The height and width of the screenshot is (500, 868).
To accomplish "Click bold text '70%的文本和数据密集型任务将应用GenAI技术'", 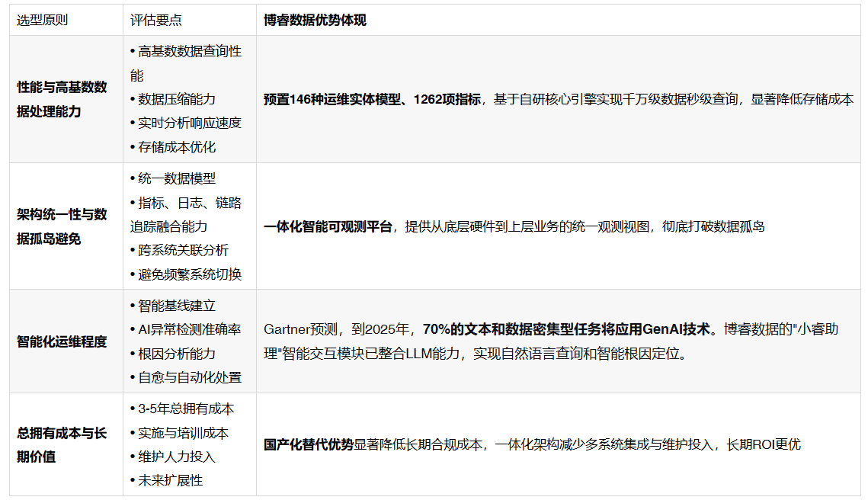I will click(566, 329).
